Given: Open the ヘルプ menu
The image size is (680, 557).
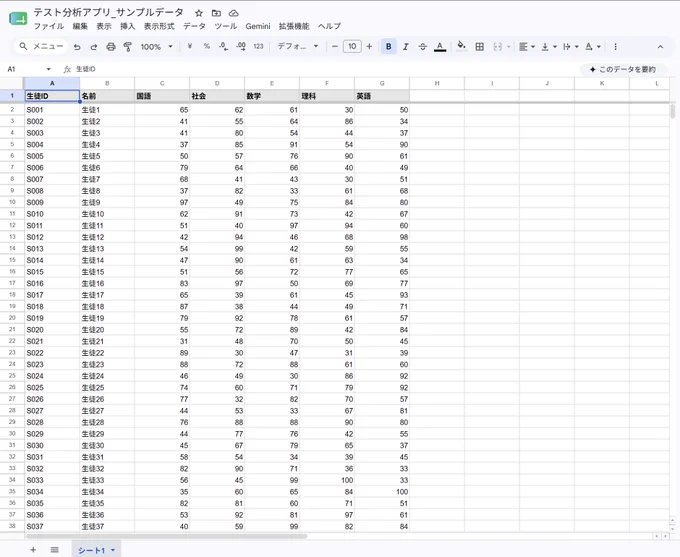Looking at the screenshot, I should point(329,26).
